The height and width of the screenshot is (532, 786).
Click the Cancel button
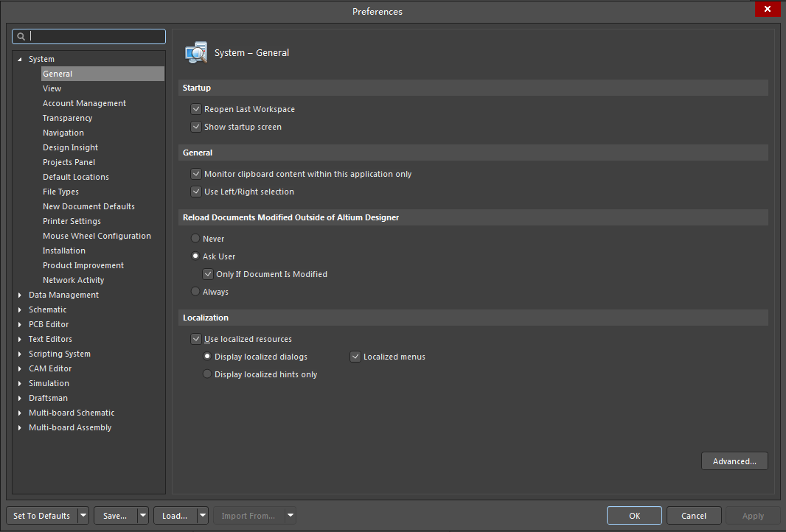click(x=694, y=516)
